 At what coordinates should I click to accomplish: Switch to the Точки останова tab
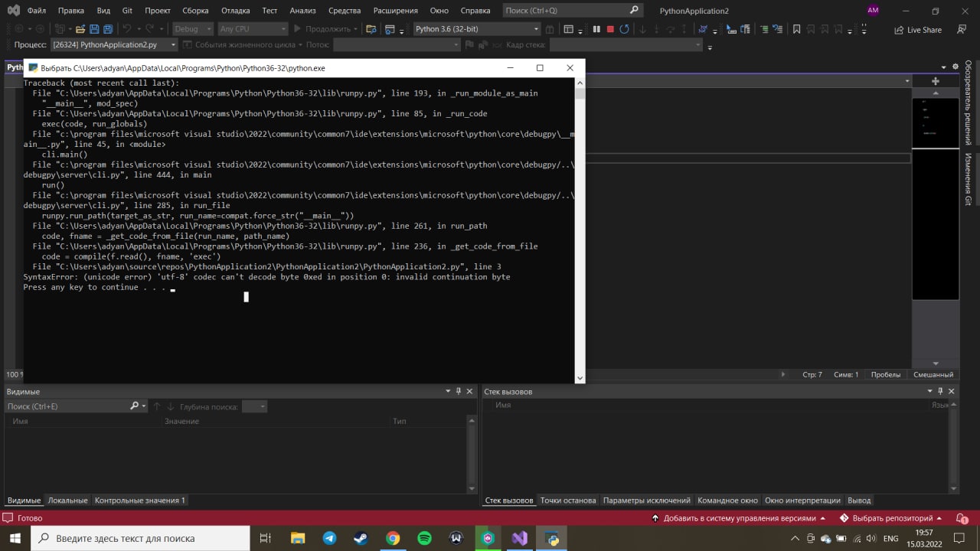click(568, 500)
